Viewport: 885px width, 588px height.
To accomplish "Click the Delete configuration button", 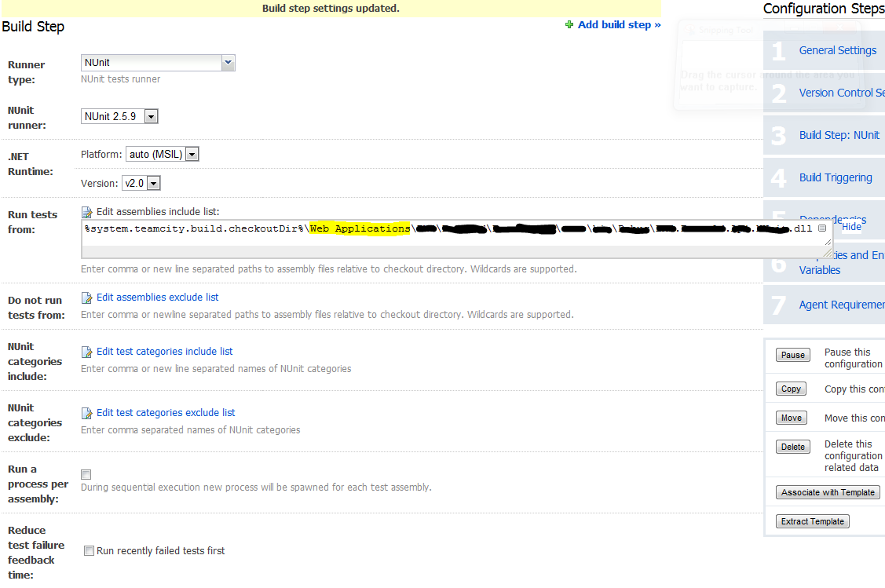I will point(793,447).
